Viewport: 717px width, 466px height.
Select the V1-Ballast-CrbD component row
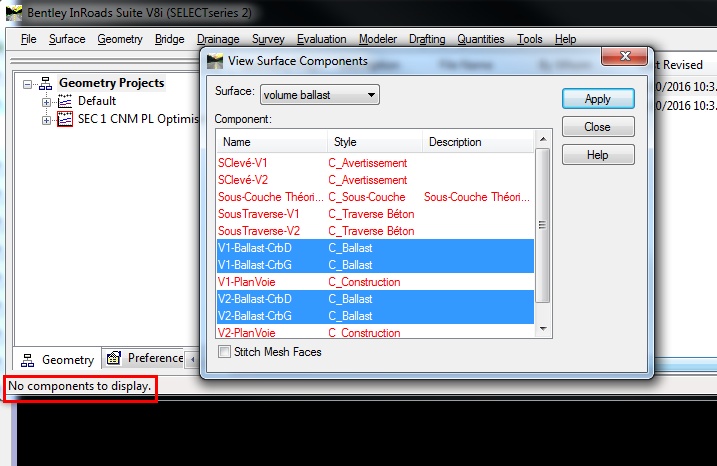375,248
